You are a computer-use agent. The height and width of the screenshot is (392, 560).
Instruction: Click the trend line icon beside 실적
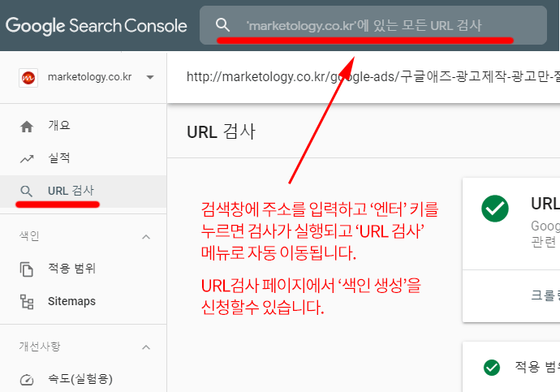click(x=27, y=158)
